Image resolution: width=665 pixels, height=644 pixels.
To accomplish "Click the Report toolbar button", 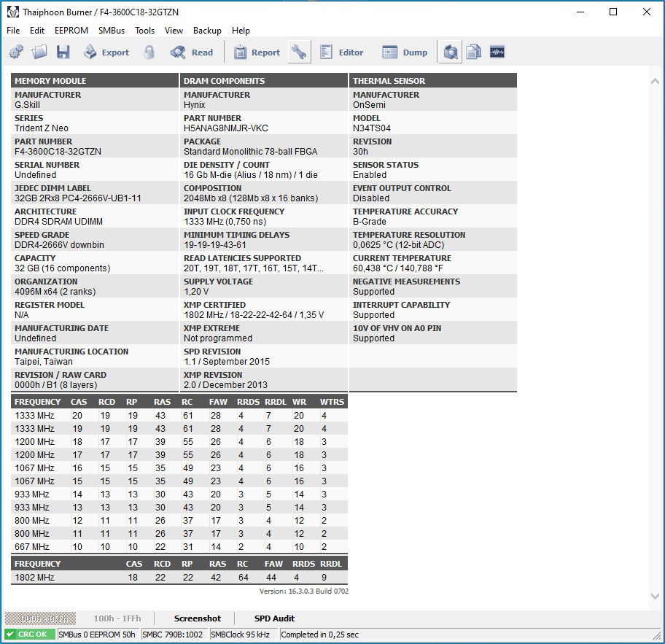I will pyautogui.click(x=257, y=53).
